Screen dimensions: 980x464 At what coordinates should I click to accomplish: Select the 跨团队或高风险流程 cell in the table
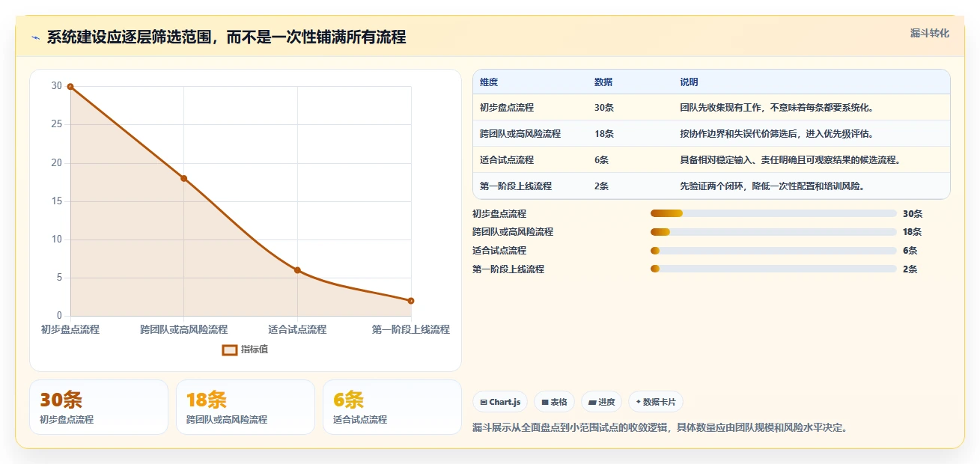tap(520, 134)
